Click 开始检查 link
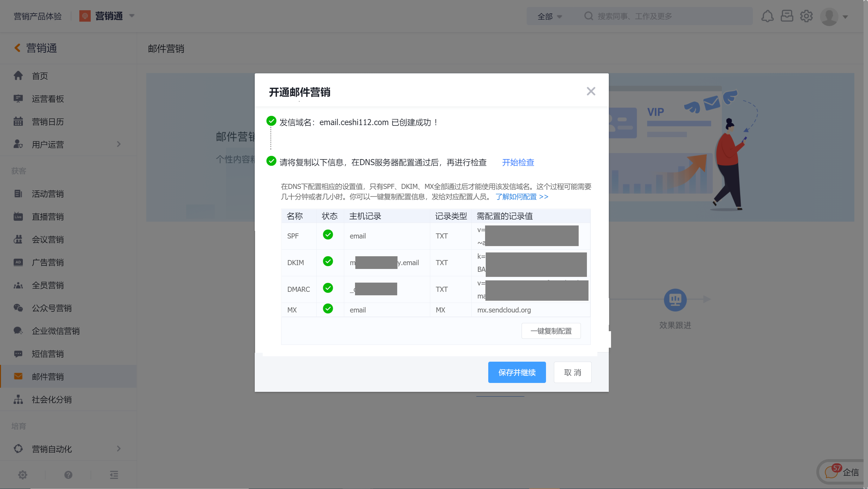 (518, 162)
